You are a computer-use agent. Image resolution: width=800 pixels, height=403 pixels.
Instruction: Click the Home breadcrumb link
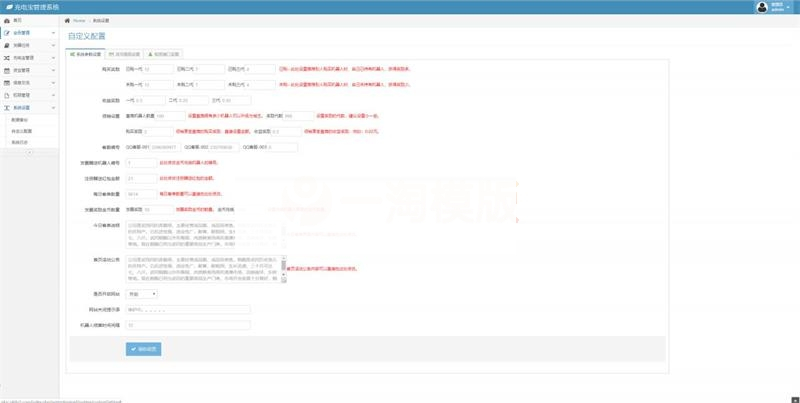coord(79,20)
